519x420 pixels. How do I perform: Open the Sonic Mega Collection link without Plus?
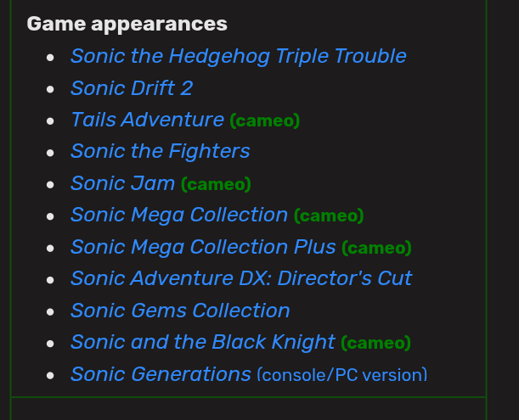pyautogui.click(x=179, y=216)
